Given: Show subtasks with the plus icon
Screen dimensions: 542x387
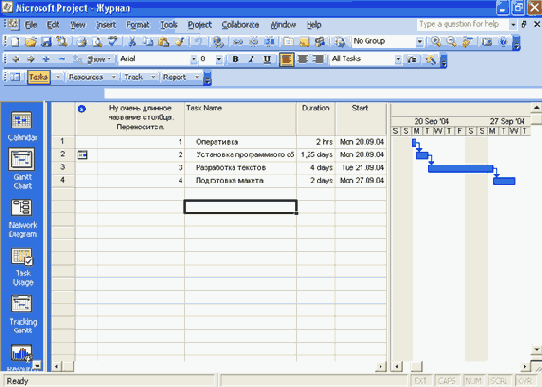Looking at the screenshot, I should [46, 59].
